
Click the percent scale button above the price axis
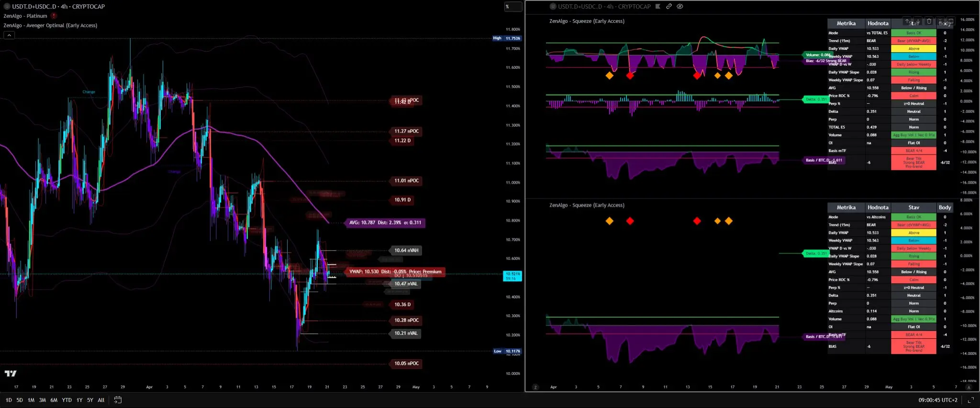[x=513, y=7]
